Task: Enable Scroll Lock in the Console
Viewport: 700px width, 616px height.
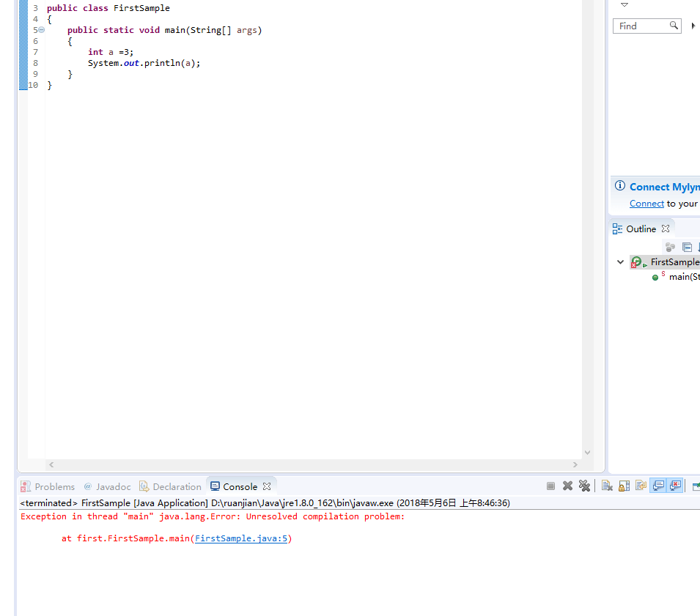Action: (622, 485)
